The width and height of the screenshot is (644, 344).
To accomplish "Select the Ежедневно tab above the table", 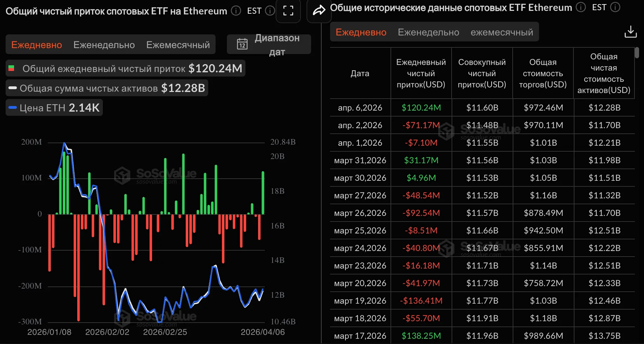I will (361, 32).
